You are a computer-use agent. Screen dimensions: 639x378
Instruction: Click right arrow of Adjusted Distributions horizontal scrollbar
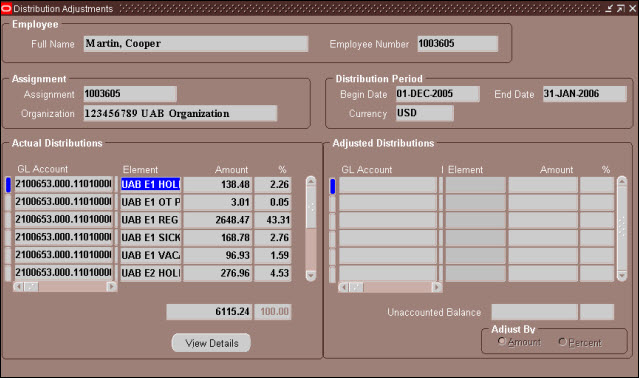(x=436, y=287)
